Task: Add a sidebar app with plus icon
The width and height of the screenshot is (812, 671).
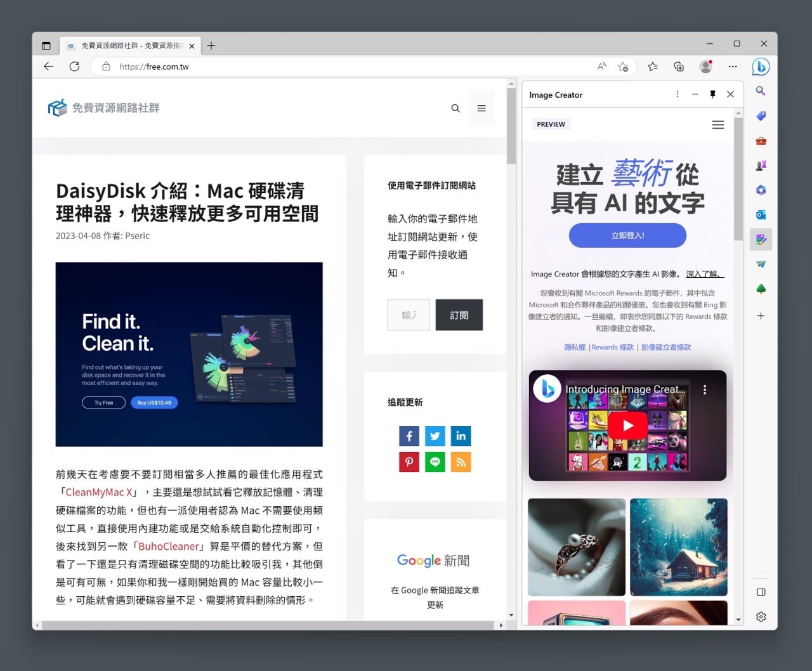Action: (761, 316)
